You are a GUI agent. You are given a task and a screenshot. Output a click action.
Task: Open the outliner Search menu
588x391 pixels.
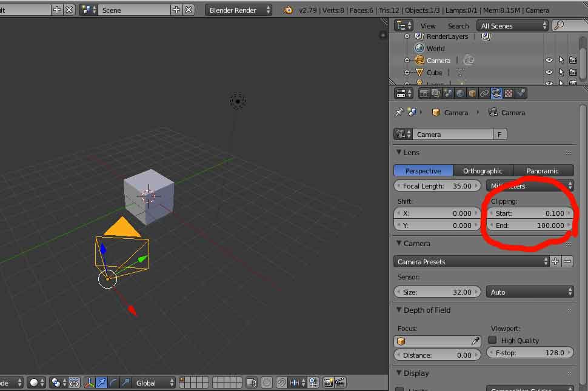click(x=458, y=26)
